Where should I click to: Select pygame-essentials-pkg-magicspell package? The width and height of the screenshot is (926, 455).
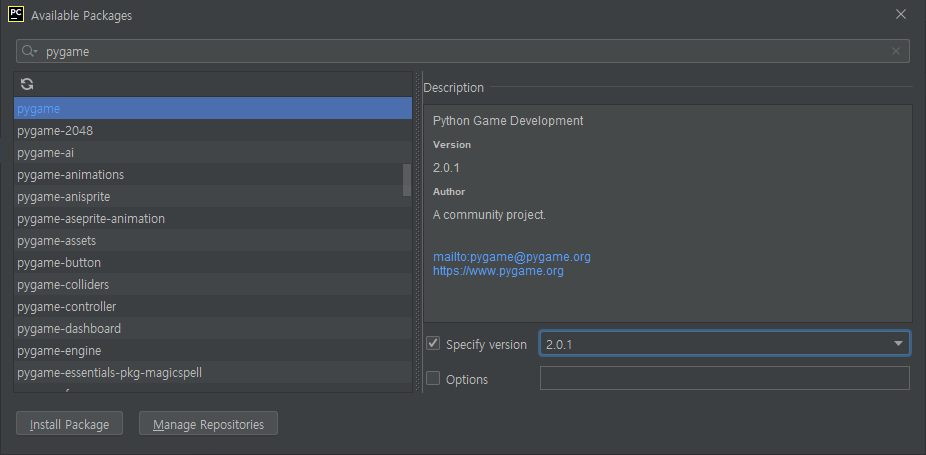tap(213, 373)
